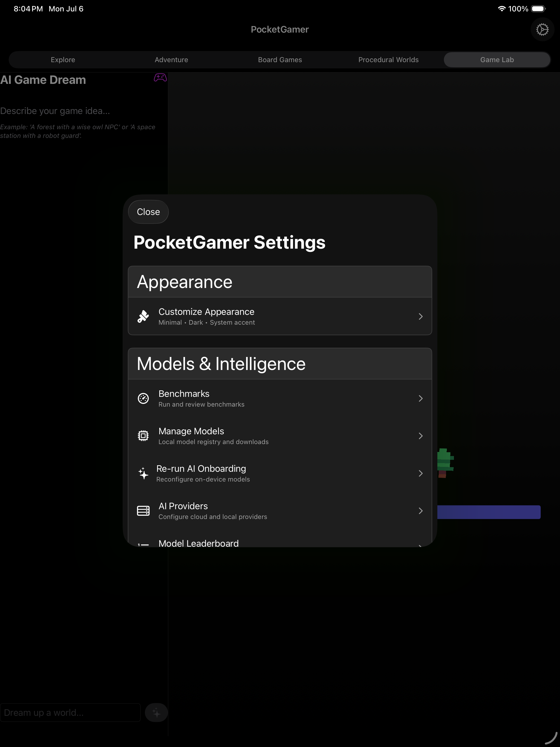The width and height of the screenshot is (560, 747).
Task: Switch to the Adventure tab
Action: point(171,60)
